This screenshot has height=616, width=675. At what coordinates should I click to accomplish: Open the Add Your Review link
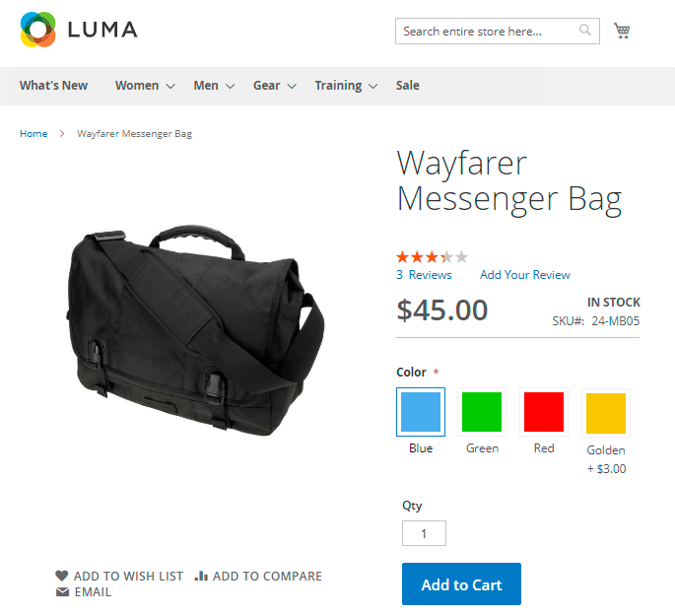[x=525, y=275]
